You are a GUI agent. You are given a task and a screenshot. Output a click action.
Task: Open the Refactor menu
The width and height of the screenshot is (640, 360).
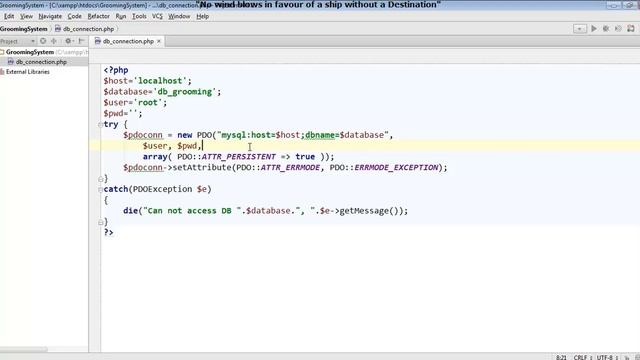[x=99, y=16]
